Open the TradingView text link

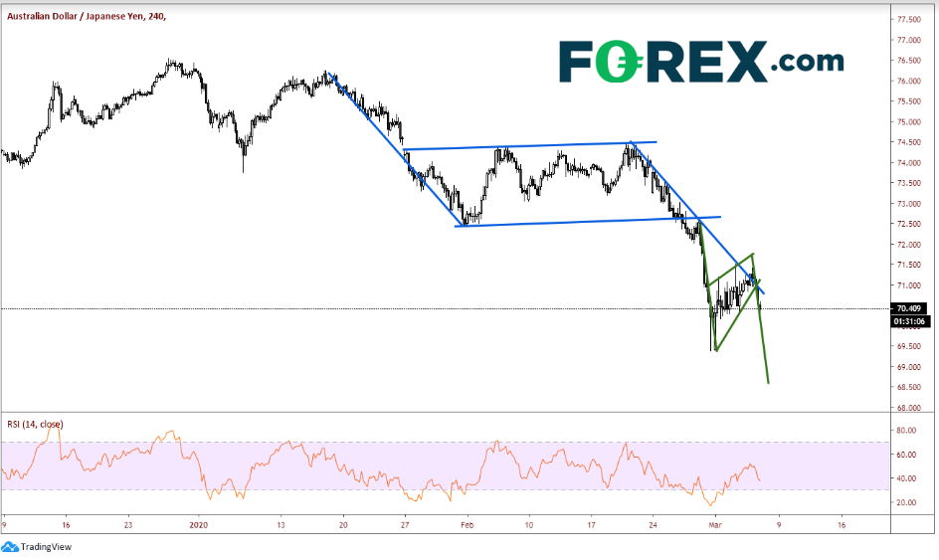[x=46, y=547]
